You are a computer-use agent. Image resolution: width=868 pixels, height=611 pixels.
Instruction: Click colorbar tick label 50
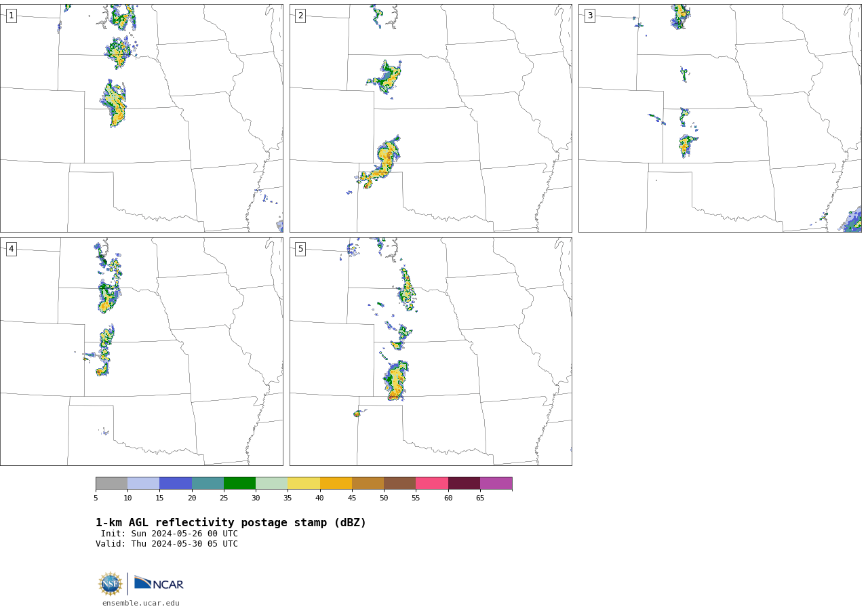384,498
